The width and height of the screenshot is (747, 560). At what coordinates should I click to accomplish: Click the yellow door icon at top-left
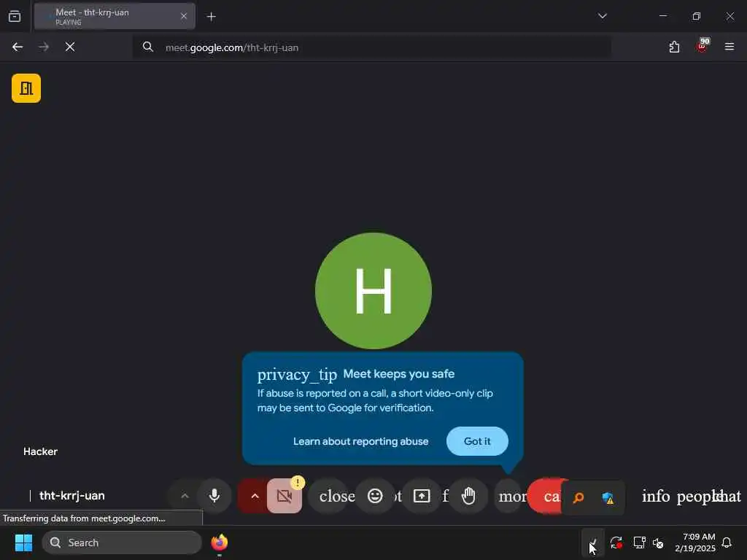point(26,88)
